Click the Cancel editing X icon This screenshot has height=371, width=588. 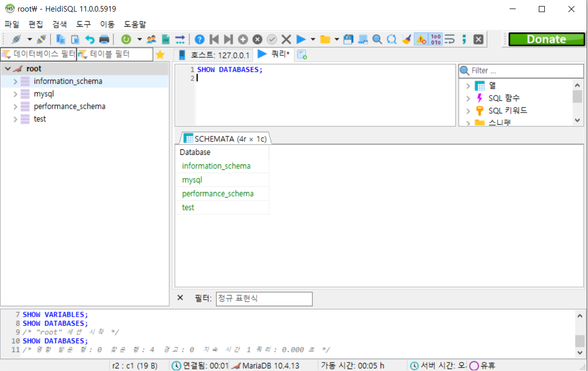[286, 39]
